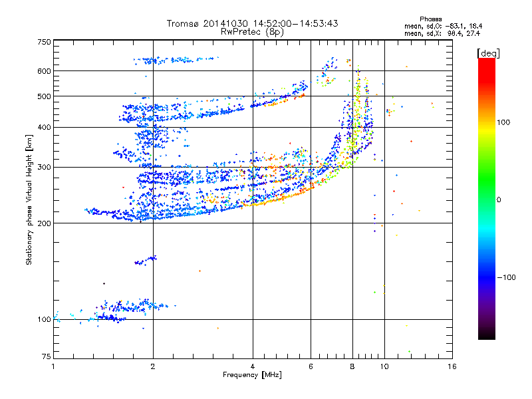
Task: Click the 'mean, sd,O: -83.1, 18.4' text
Action: 443,26
